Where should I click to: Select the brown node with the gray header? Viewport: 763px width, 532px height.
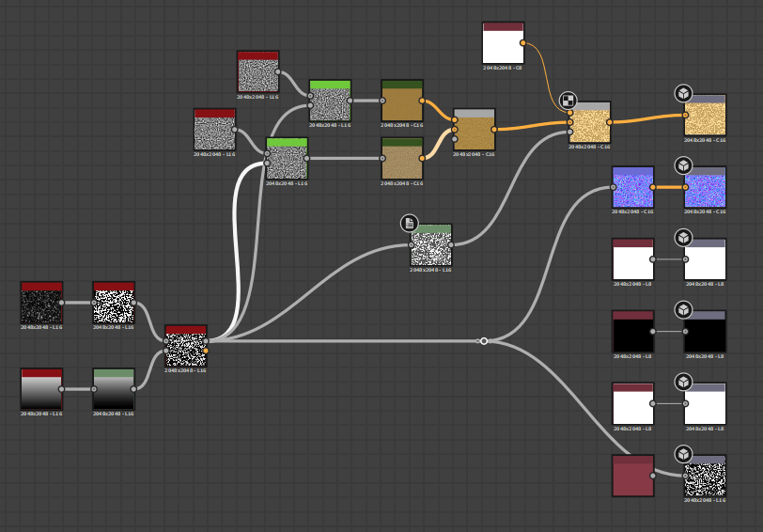point(474,130)
